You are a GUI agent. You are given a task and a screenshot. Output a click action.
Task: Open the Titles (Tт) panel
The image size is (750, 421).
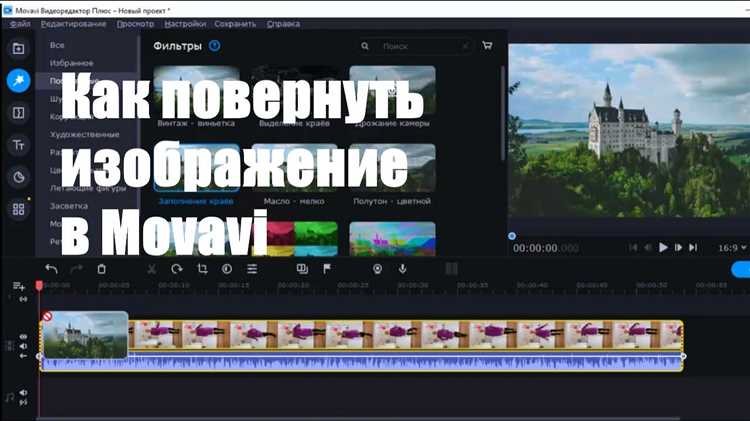(18, 145)
